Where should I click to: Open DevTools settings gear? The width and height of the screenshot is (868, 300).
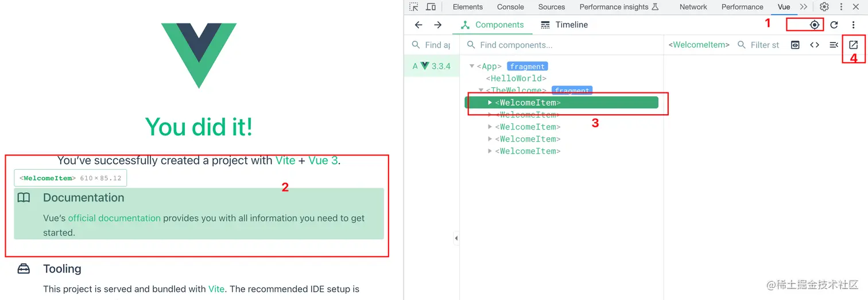(x=824, y=7)
